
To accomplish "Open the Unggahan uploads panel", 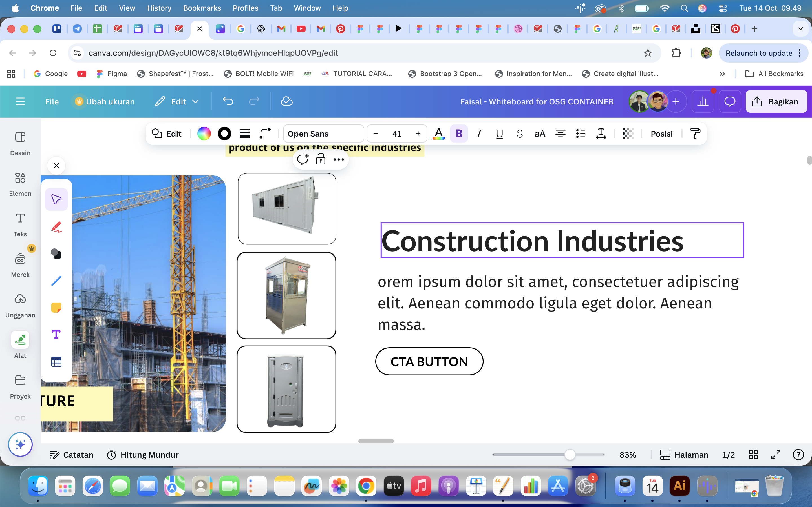I will click(20, 305).
